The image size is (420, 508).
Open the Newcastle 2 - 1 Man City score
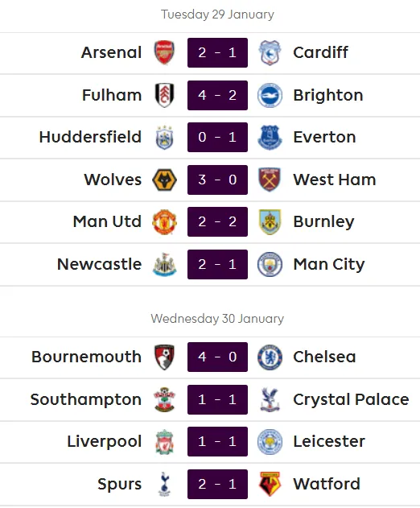(217, 264)
